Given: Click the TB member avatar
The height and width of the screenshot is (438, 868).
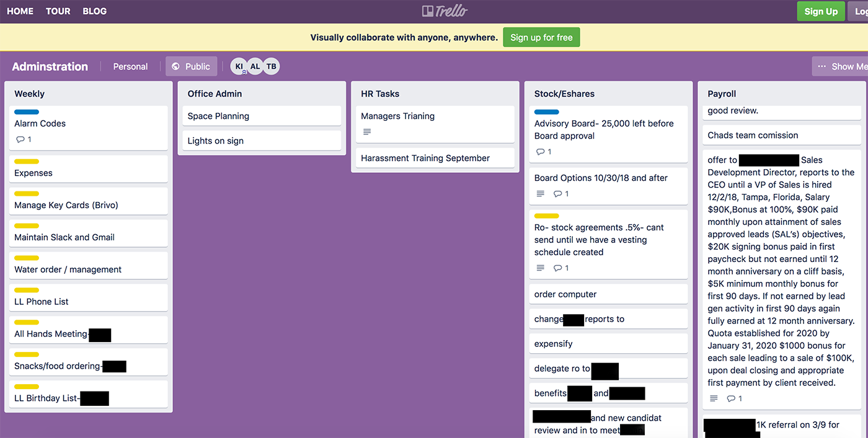Looking at the screenshot, I should point(271,66).
